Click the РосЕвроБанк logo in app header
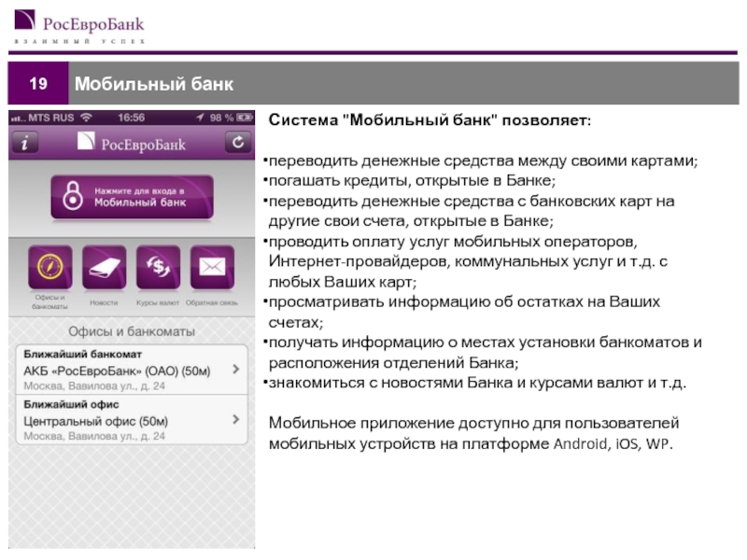 pos(132,143)
